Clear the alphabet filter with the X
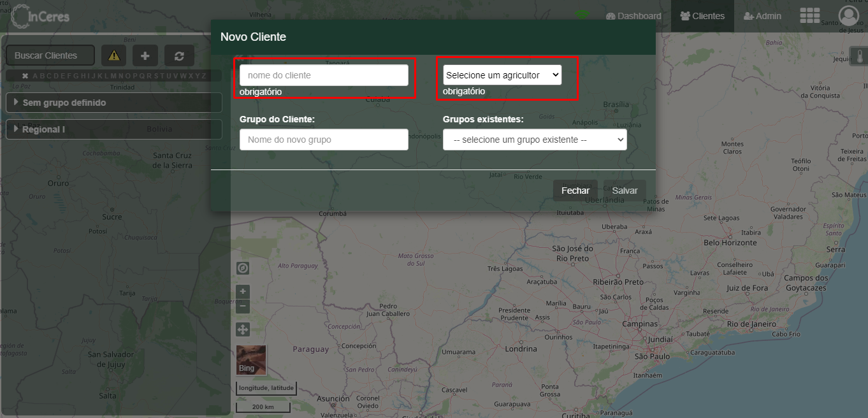This screenshot has height=418, width=868. 25,76
